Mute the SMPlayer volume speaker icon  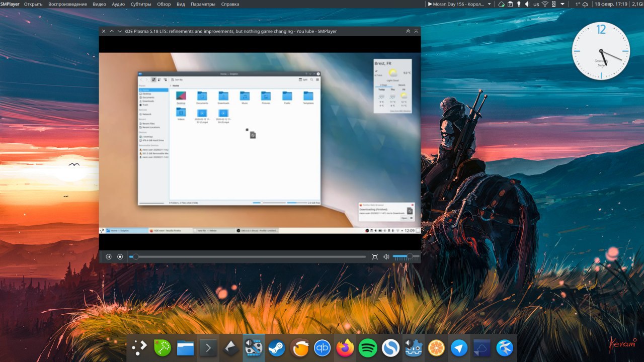tap(386, 257)
